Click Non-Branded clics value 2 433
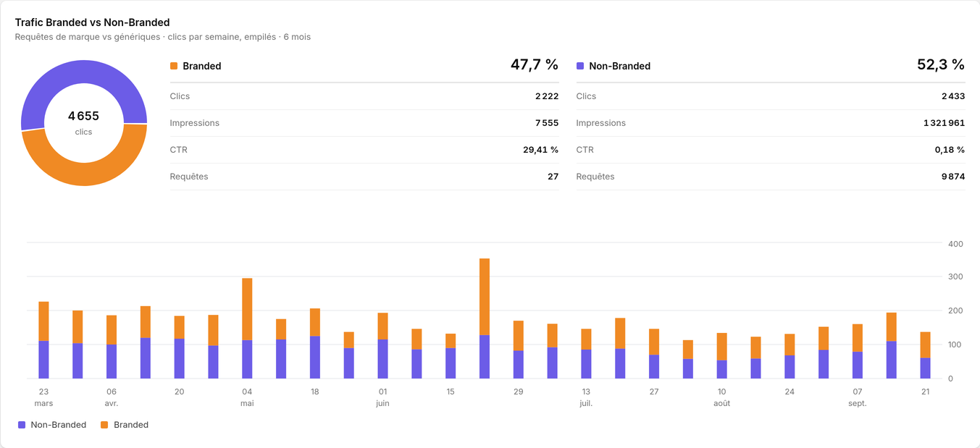 tap(953, 96)
